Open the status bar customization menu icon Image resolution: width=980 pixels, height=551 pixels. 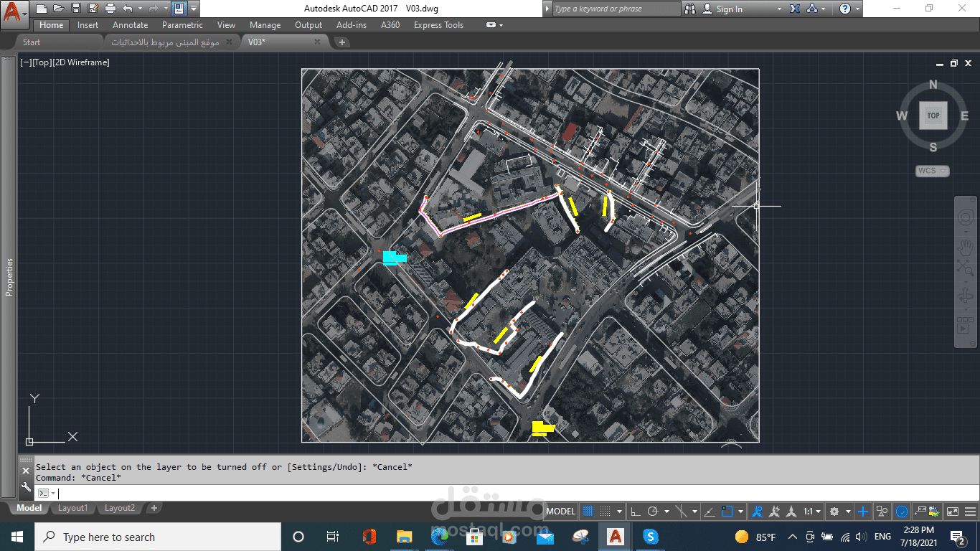[970, 512]
